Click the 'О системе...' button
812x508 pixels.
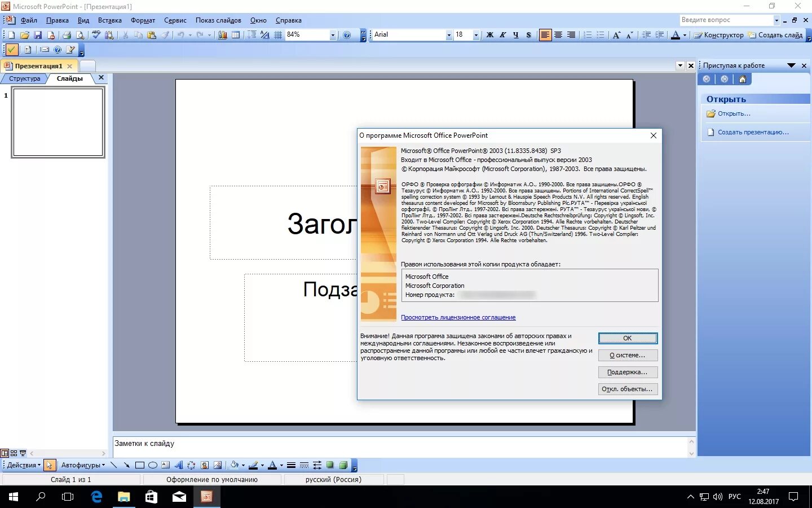(628, 355)
